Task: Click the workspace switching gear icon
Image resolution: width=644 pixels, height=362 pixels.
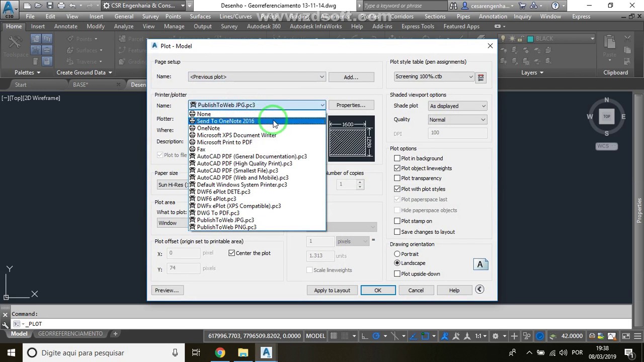Action: click(x=496, y=336)
